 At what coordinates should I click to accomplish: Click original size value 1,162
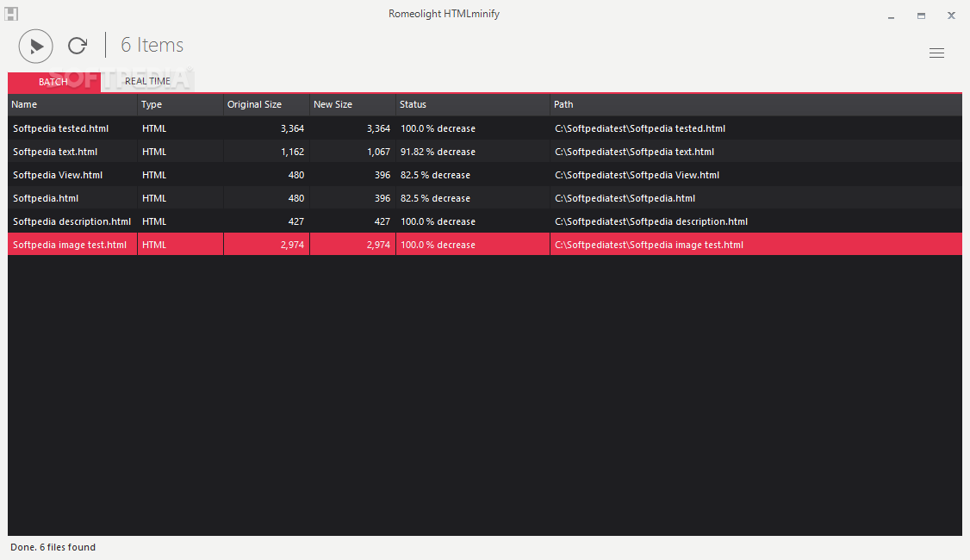click(x=292, y=152)
